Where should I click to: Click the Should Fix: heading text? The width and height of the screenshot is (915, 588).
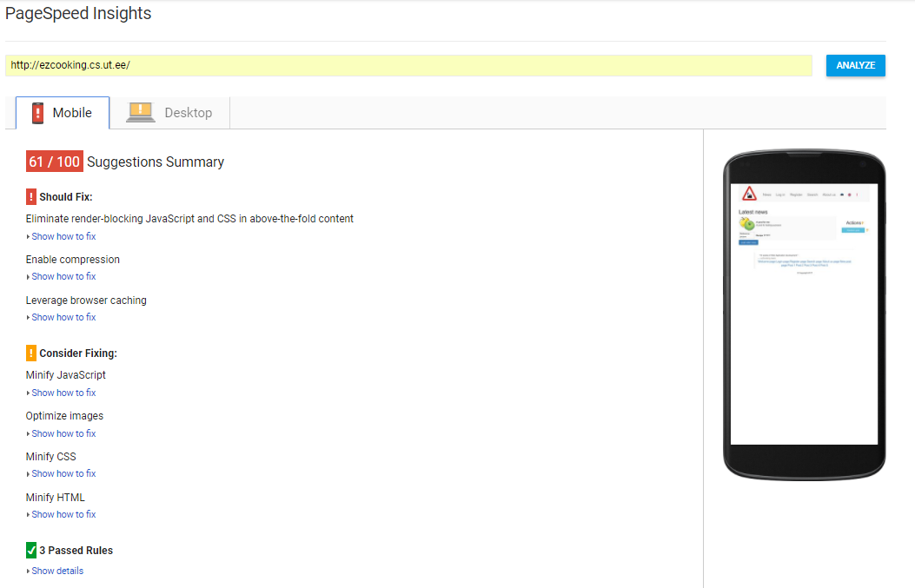pyautogui.click(x=66, y=197)
